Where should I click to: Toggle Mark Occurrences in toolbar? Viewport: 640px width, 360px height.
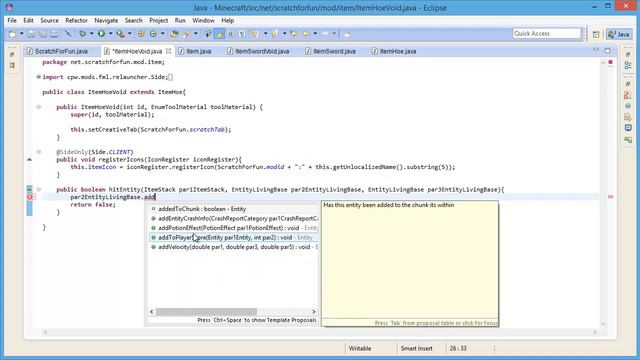pyautogui.click(x=219, y=34)
